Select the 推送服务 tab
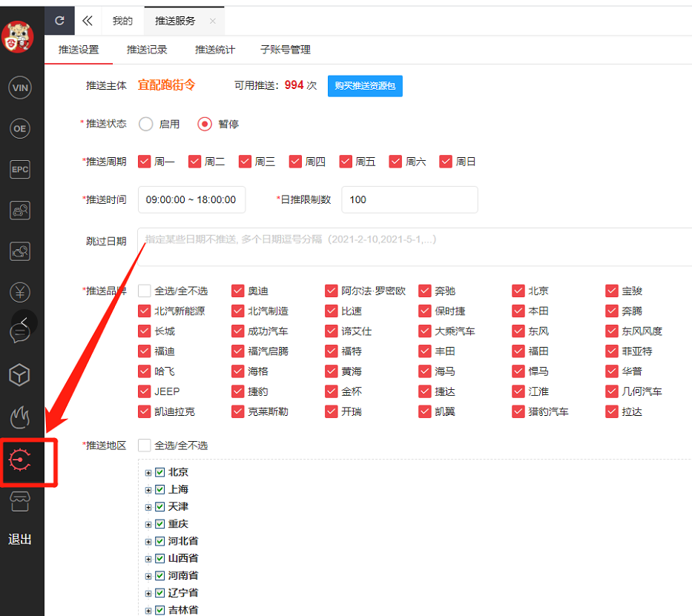The width and height of the screenshot is (692, 616). [175, 21]
